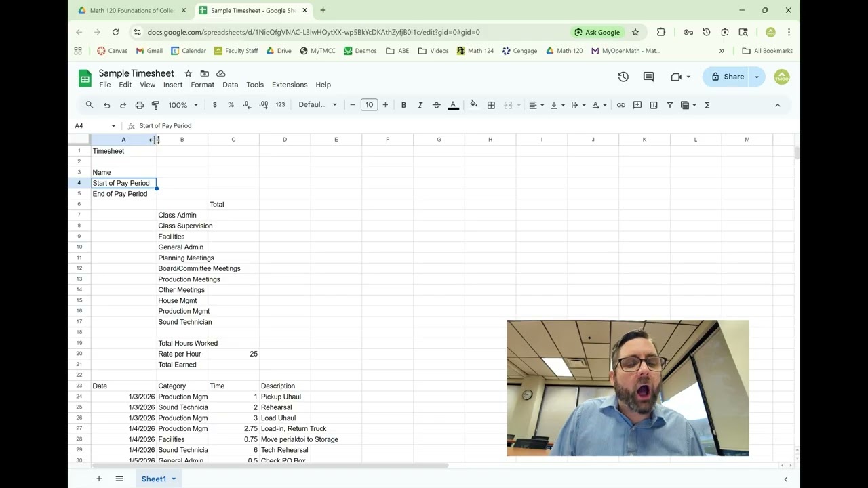Apply currency format to cell
This screenshot has height=488, width=868.
coord(215,105)
